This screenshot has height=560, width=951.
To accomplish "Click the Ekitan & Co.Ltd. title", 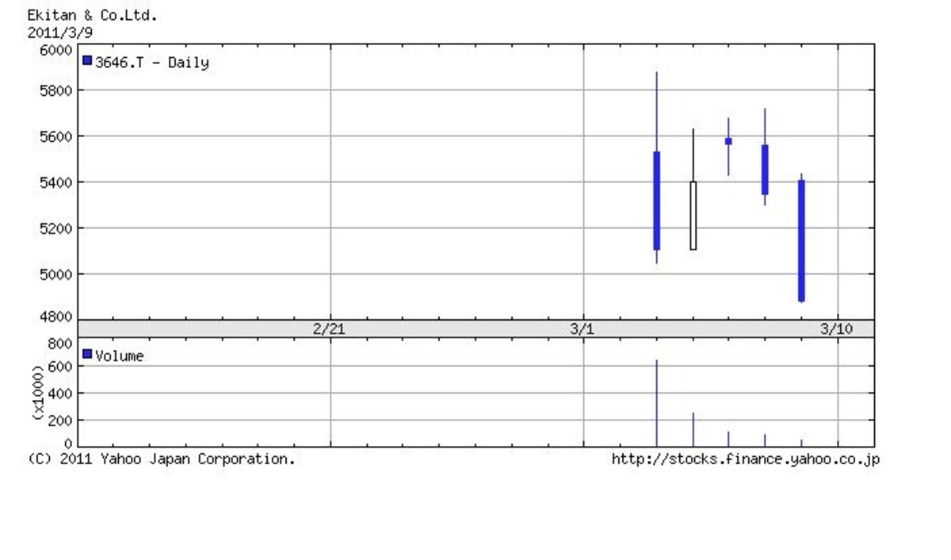I will click(93, 15).
